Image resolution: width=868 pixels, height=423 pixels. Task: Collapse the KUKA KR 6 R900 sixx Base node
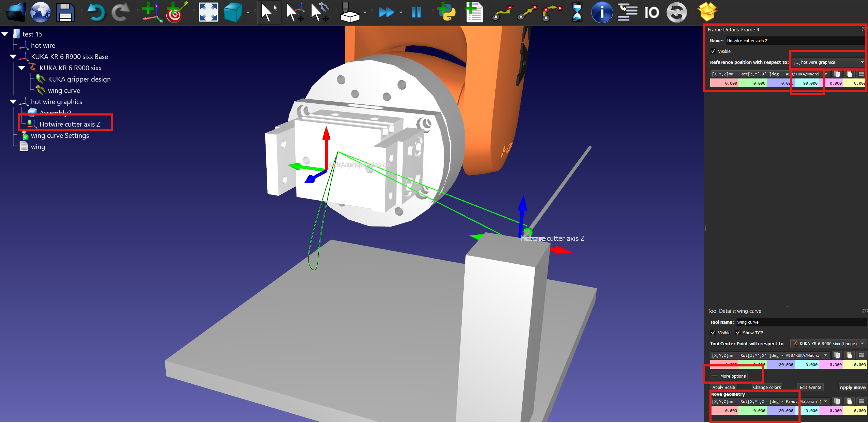pyautogui.click(x=13, y=57)
